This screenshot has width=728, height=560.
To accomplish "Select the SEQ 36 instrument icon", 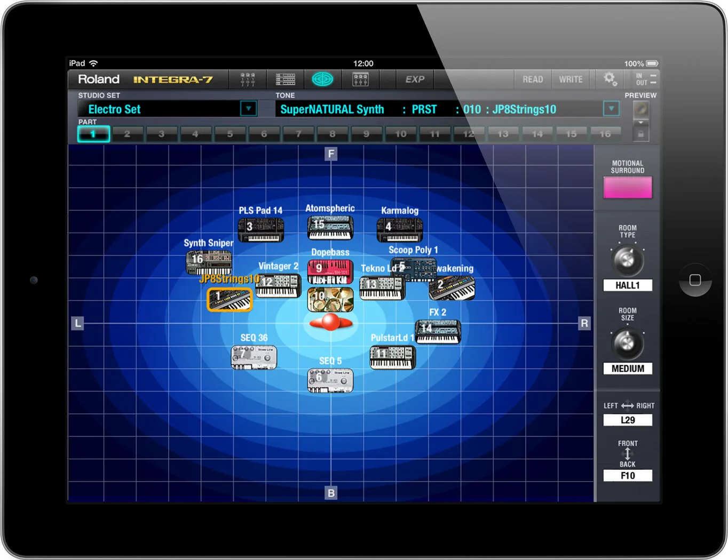I will point(254,357).
